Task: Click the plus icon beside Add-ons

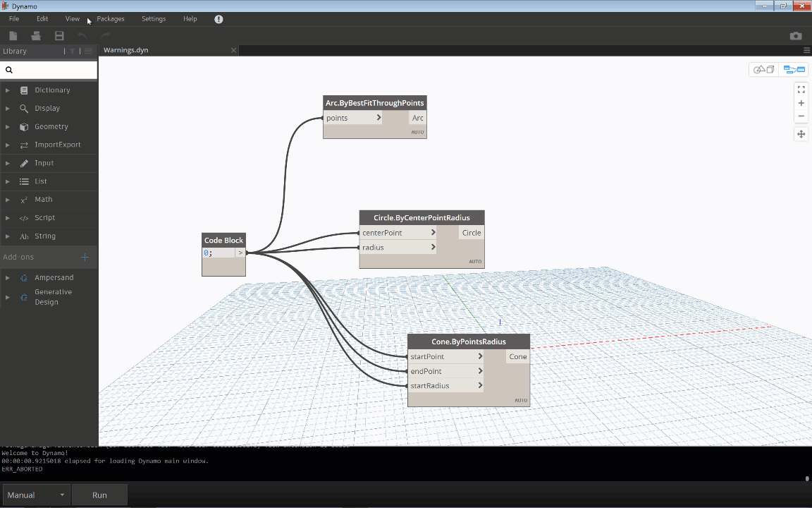Action: [x=85, y=258]
